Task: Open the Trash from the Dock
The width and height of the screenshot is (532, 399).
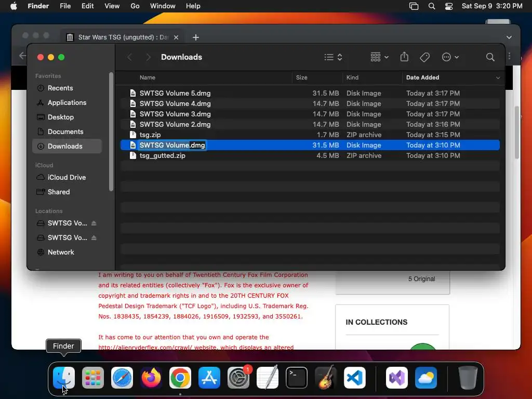Action: 468,378
